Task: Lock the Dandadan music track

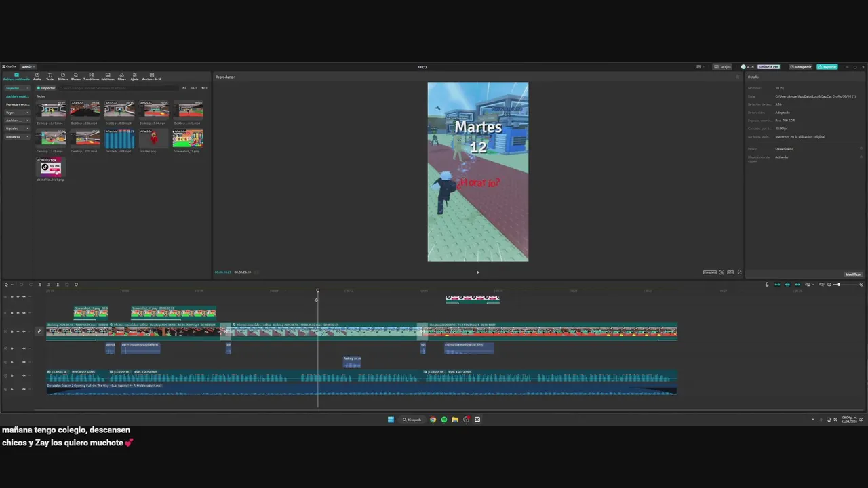Action: (12, 389)
